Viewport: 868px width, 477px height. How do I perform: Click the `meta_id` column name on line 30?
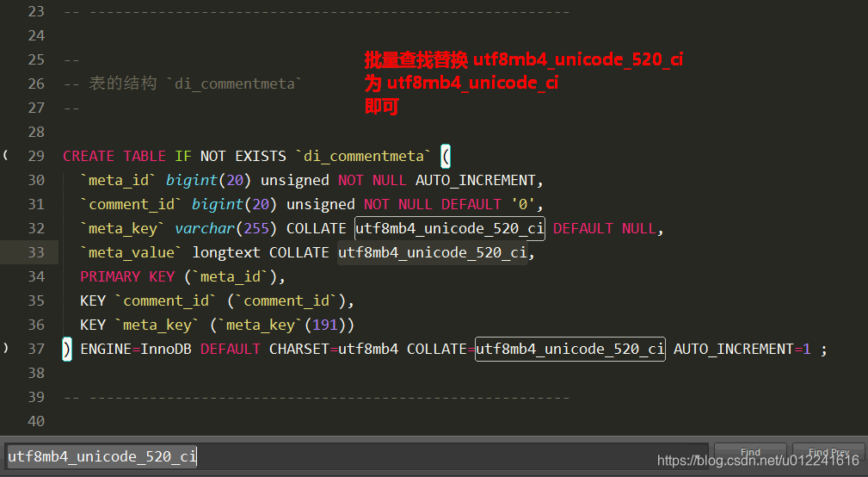point(119,180)
